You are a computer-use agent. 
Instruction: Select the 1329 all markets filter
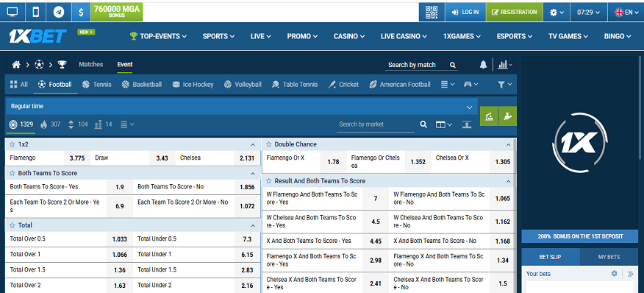21,124
